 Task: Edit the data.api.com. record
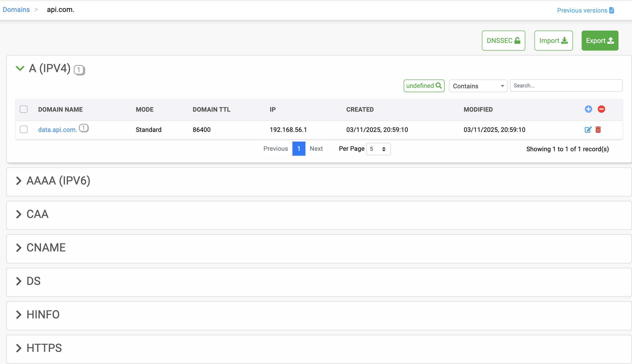(x=588, y=129)
